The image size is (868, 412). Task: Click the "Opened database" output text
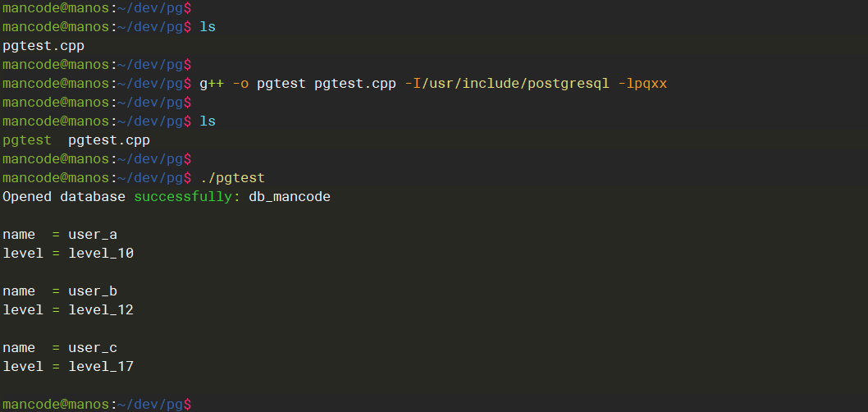click(x=64, y=197)
